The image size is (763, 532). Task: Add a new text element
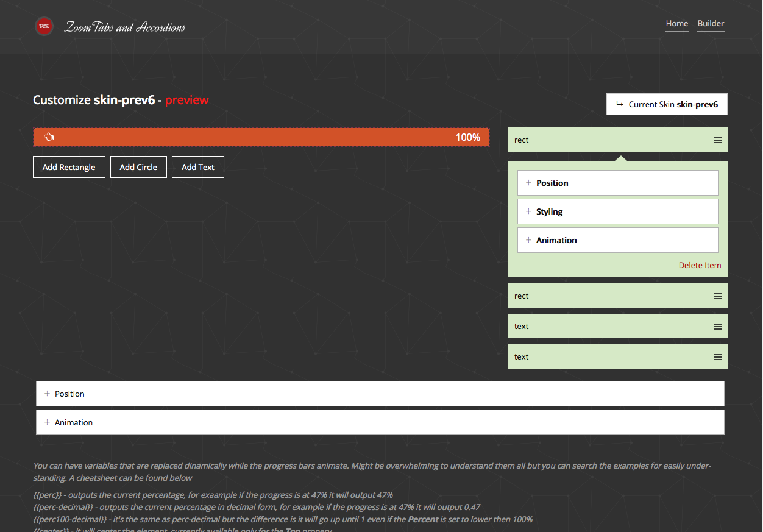click(x=197, y=166)
